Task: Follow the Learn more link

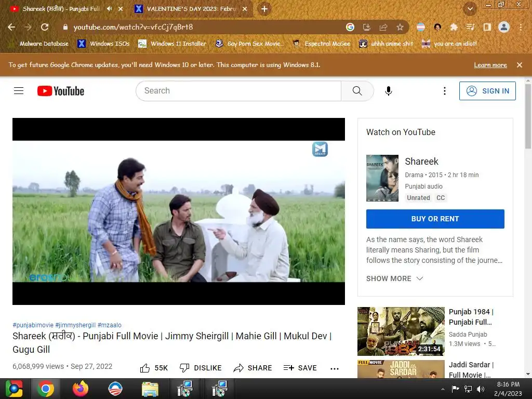Action: 490,65
